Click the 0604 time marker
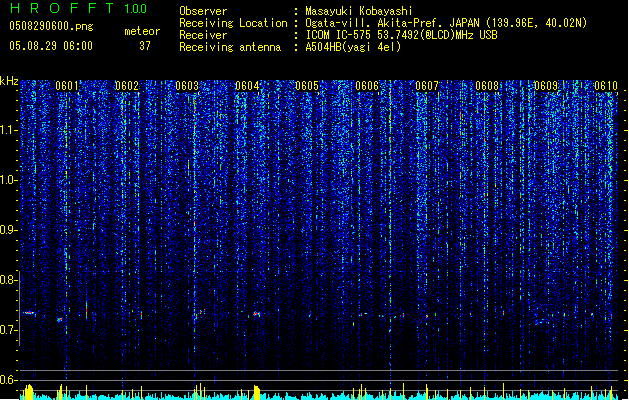Screen dimensions: 629x400 click(247, 86)
